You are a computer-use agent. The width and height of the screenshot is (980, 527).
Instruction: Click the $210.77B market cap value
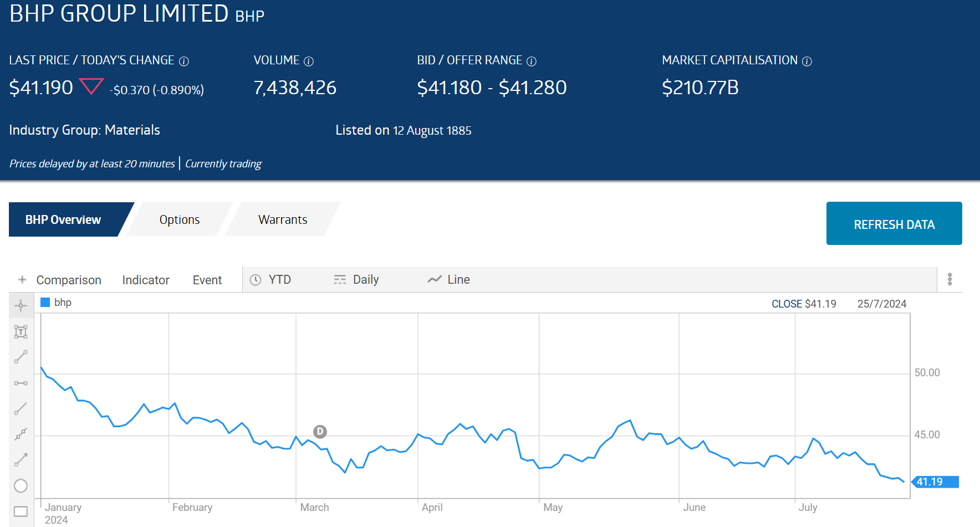tap(700, 88)
